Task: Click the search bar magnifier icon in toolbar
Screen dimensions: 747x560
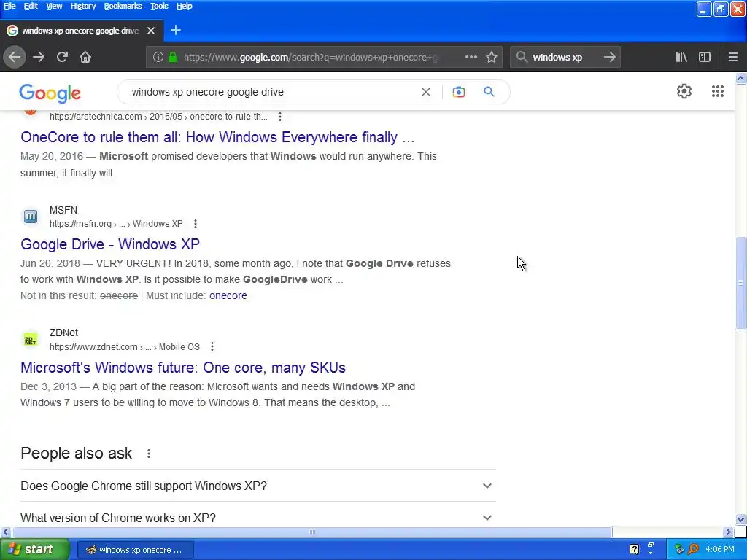Action: tap(522, 57)
